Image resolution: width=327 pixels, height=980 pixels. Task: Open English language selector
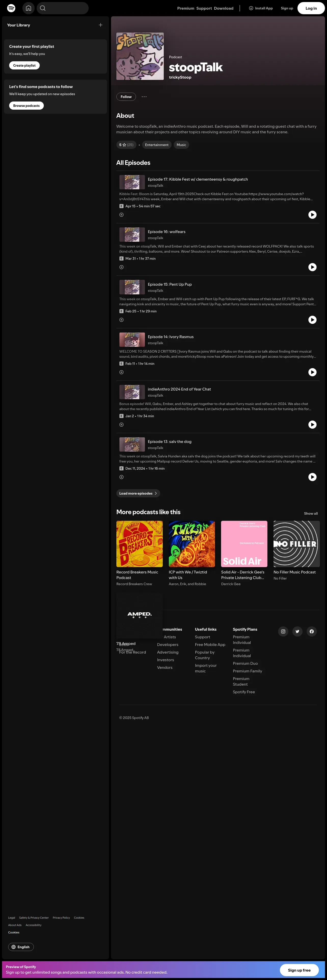point(21,947)
